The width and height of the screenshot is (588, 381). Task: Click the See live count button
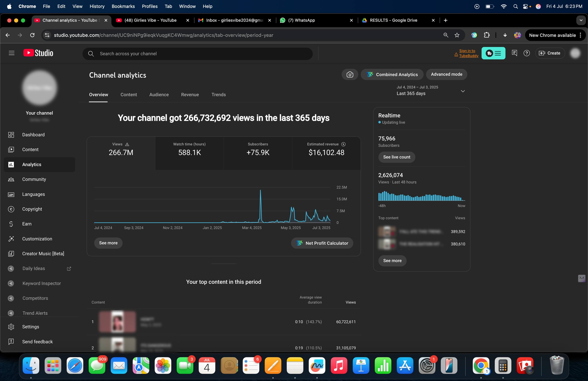(x=396, y=157)
